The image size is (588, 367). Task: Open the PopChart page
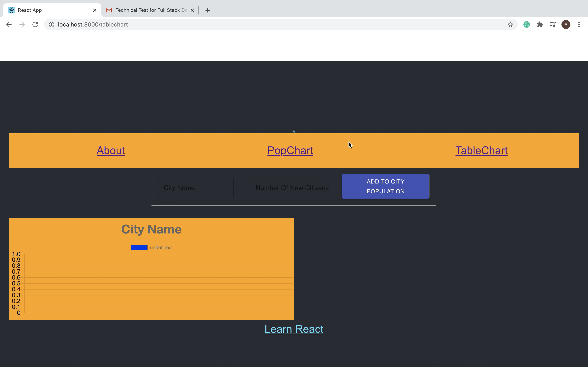point(290,150)
